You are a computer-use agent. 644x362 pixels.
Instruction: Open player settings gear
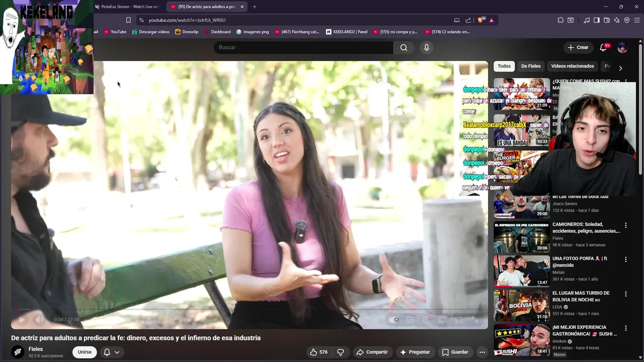pos(426,320)
